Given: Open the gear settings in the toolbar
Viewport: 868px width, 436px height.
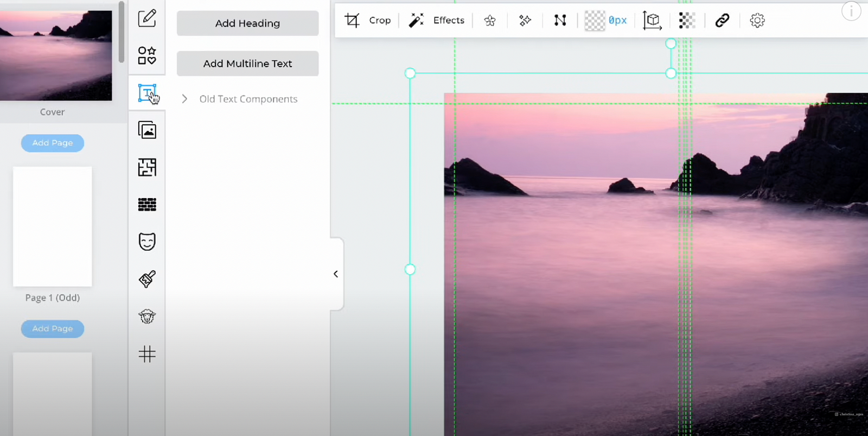Looking at the screenshot, I should point(757,21).
